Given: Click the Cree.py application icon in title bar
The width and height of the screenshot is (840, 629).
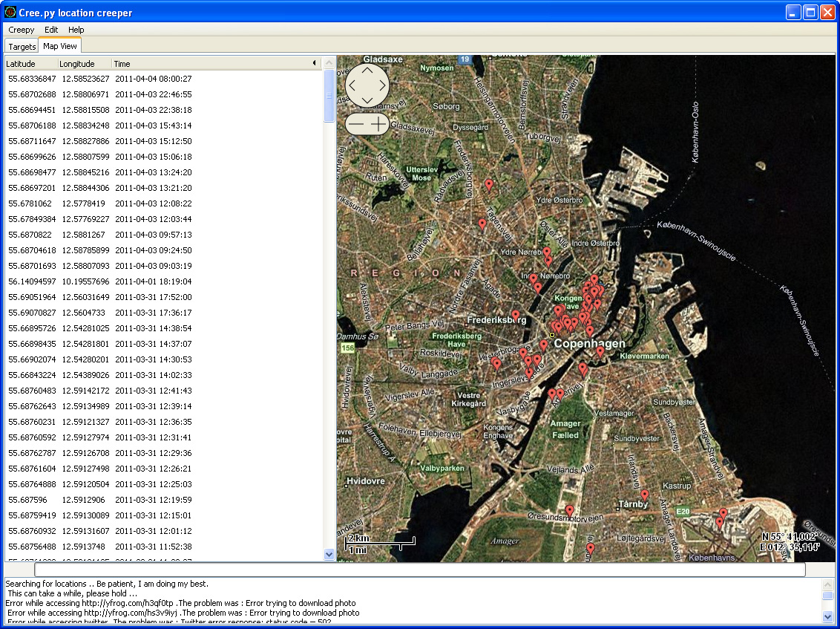Looking at the screenshot, I should pyautogui.click(x=10, y=13).
